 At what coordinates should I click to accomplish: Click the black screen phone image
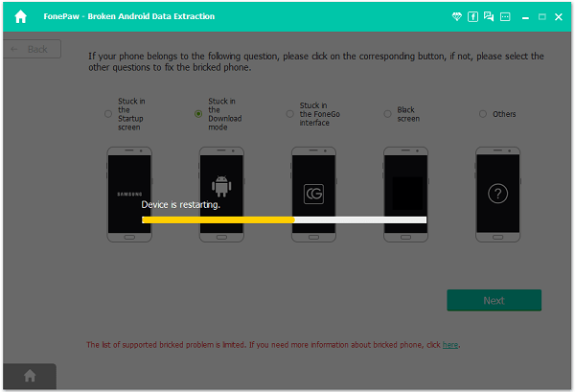pyautogui.click(x=405, y=195)
